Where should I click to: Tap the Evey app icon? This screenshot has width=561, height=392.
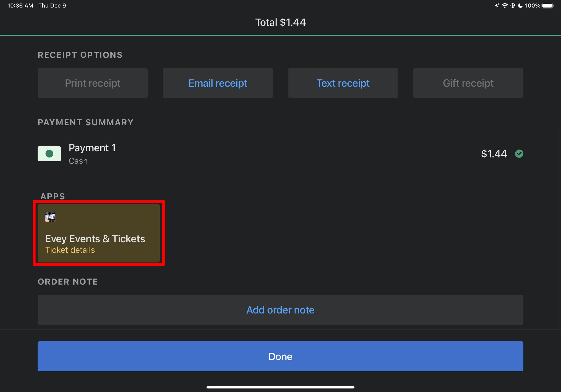[x=50, y=217]
